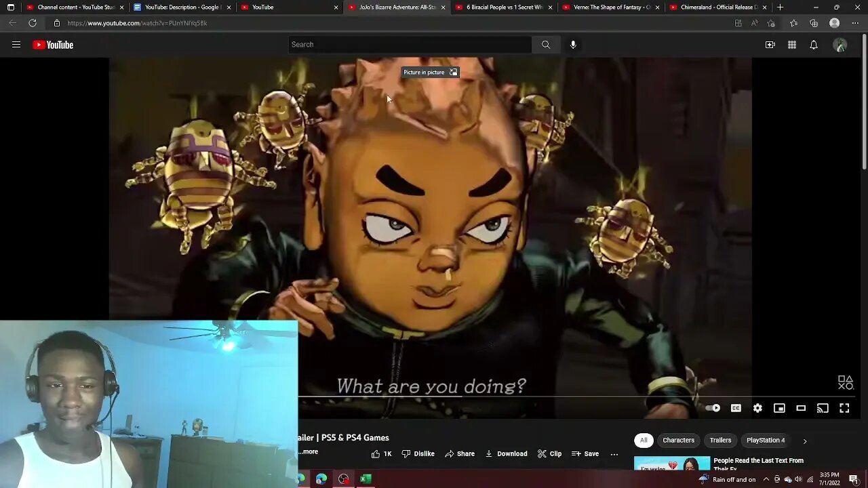Select the PlayStation 4 filter chip
The image size is (868, 488).
click(766, 441)
